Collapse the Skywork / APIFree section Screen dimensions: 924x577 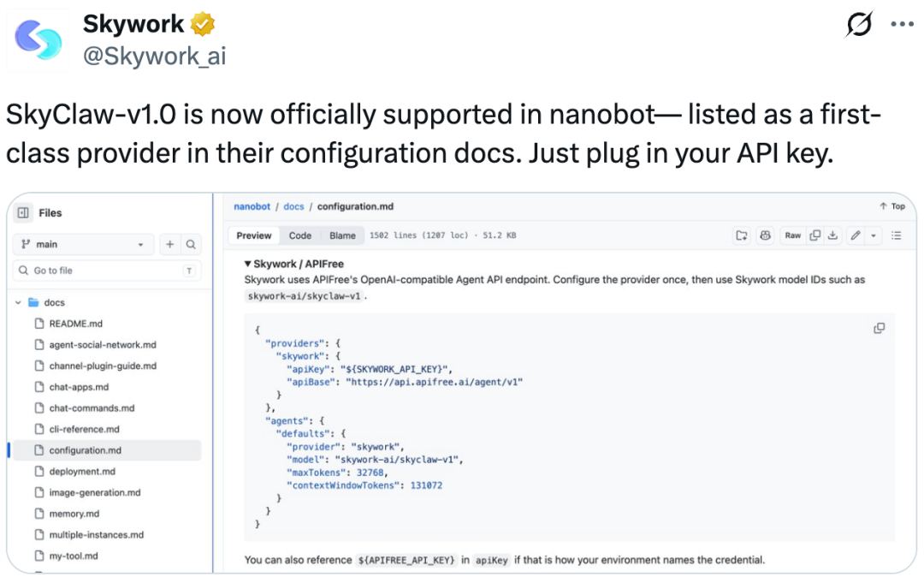click(248, 264)
